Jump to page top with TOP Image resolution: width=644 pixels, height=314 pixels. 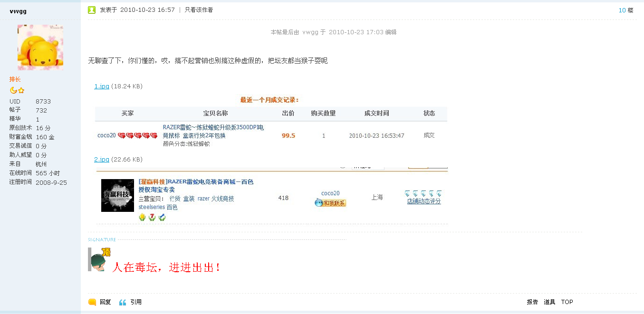[x=567, y=302]
